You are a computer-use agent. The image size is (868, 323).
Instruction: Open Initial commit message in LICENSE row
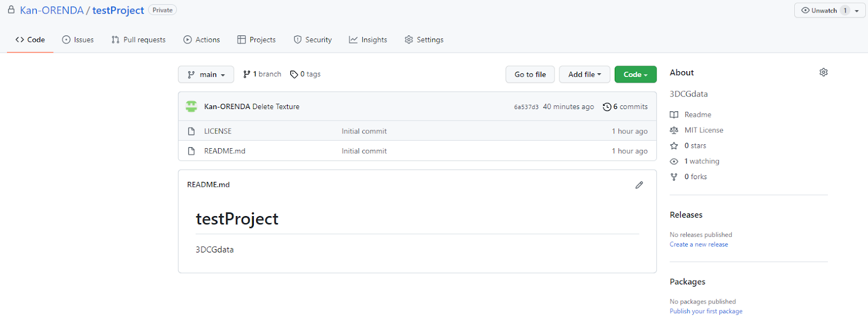364,131
